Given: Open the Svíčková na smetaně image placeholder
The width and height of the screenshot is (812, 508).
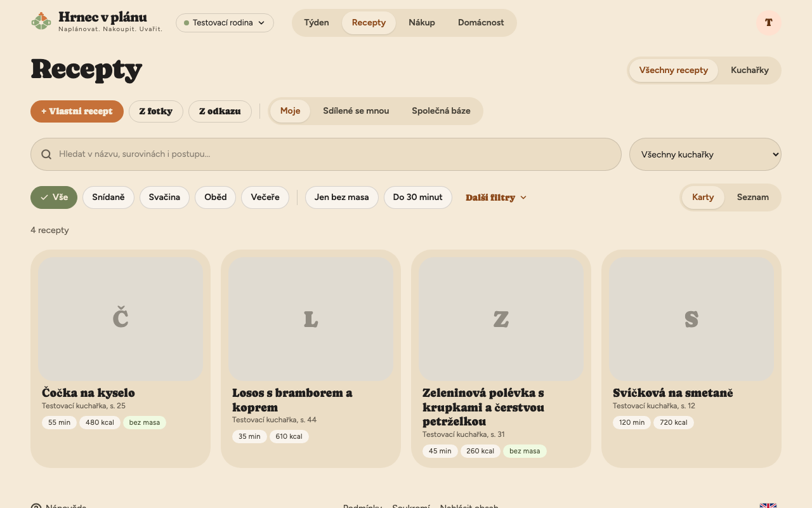Looking at the screenshot, I should click(691, 319).
